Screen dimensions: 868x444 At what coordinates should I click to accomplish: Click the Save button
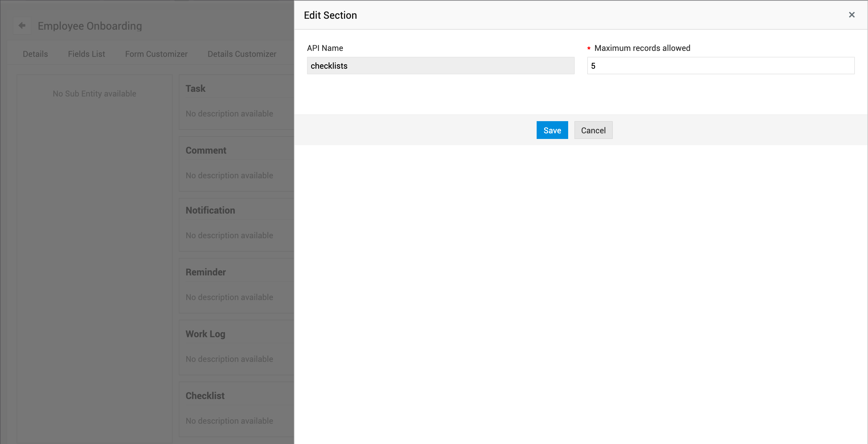click(x=552, y=130)
